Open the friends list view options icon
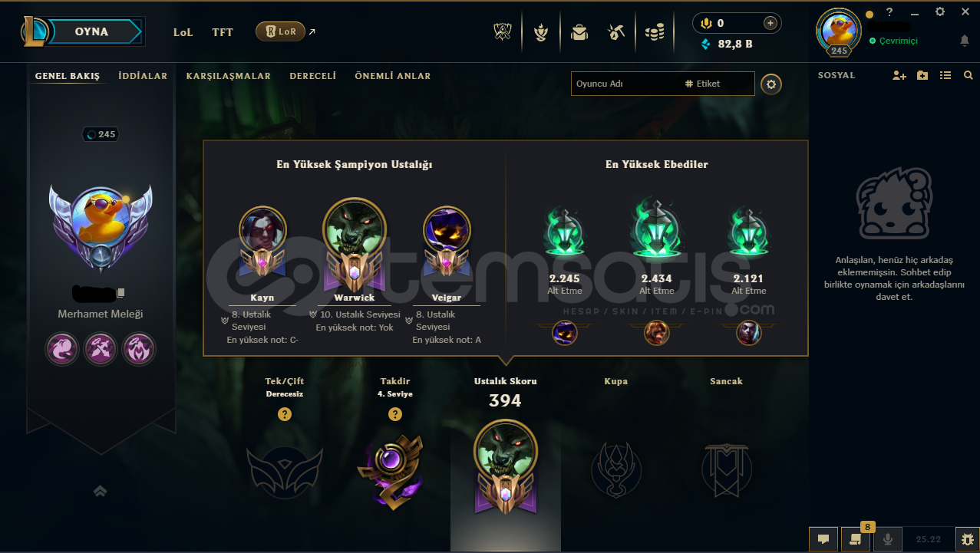The image size is (980, 553). click(x=945, y=75)
